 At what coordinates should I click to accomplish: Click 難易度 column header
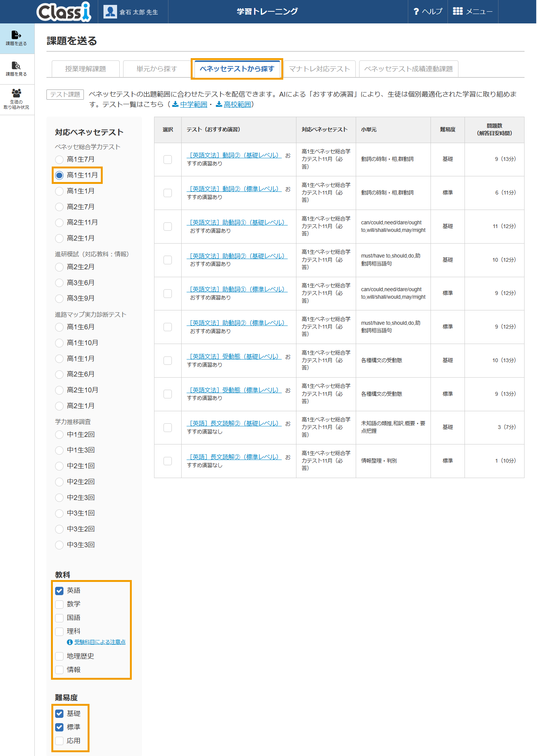448,130
